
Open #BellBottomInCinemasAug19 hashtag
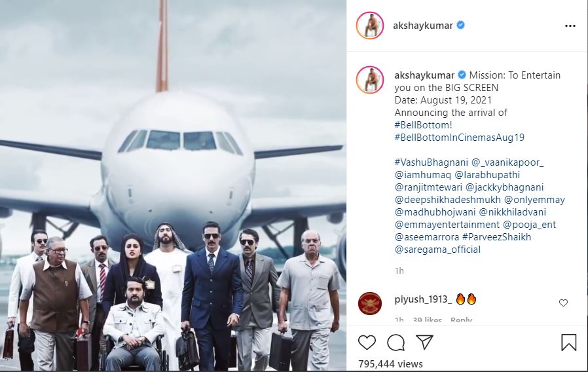(x=460, y=138)
